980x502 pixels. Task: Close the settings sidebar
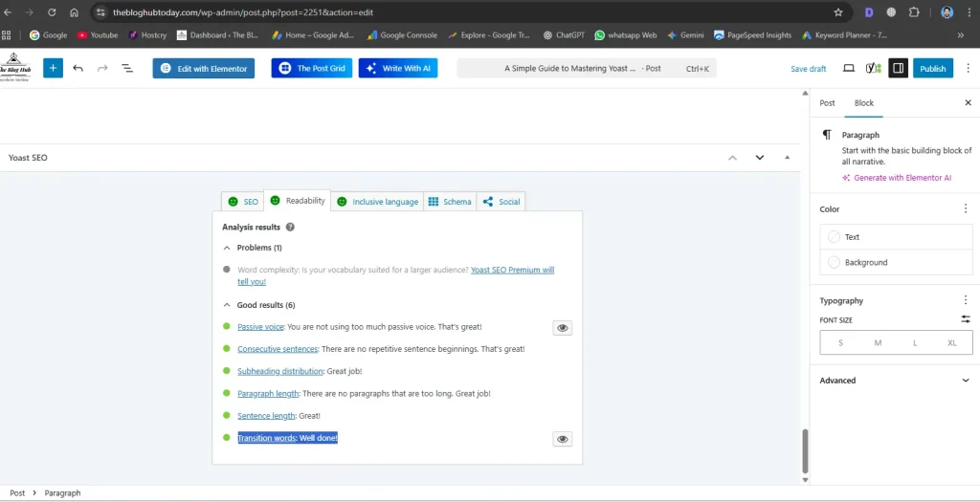point(969,103)
